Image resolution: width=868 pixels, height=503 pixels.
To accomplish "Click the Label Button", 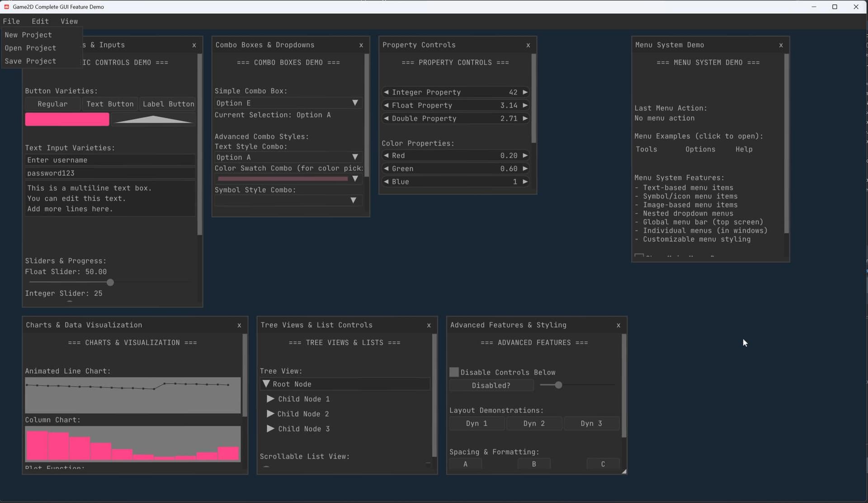I will [x=168, y=104].
